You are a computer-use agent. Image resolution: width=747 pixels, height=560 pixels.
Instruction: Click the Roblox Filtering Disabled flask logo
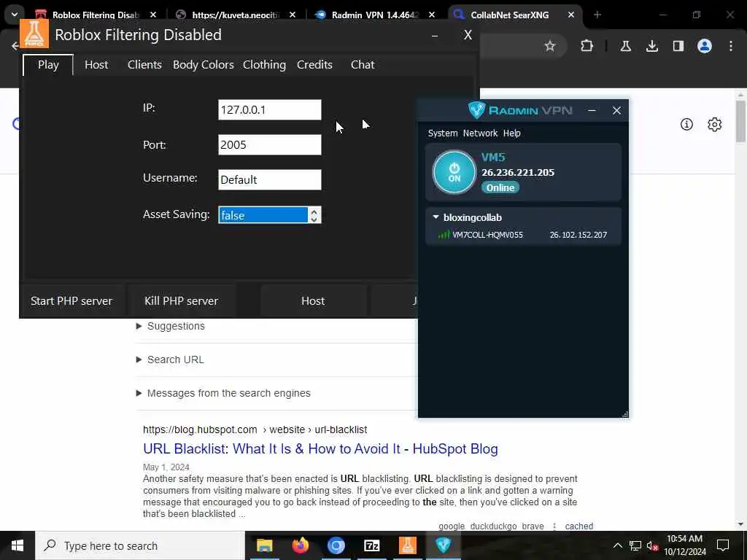[x=34, y=34]
